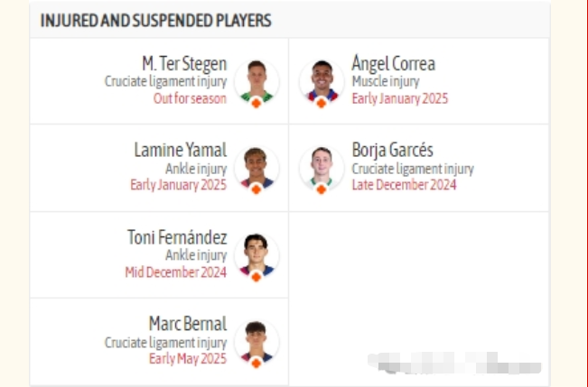Viewport: 588px width, 387px height.
Task: Select Lamine Yamal's player photo
Action: 256,167
